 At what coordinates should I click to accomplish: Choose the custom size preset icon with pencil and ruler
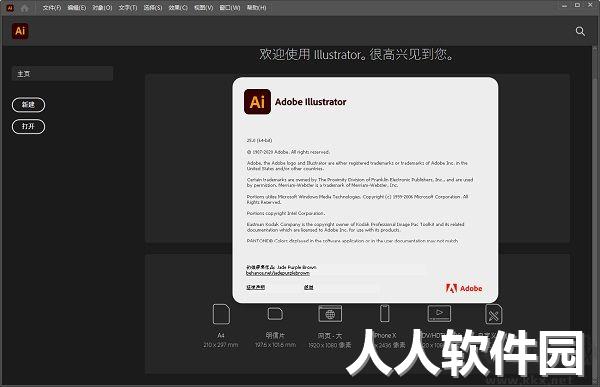click(493, 314)
